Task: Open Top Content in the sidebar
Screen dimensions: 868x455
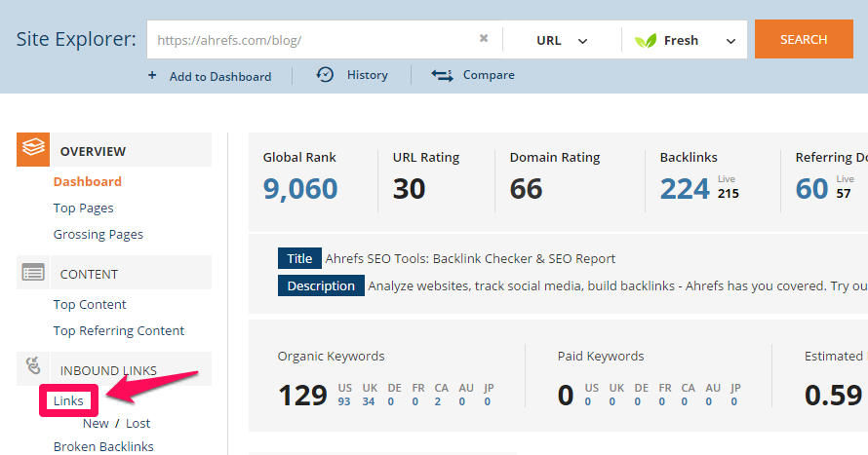Action: tap(90, 304)
